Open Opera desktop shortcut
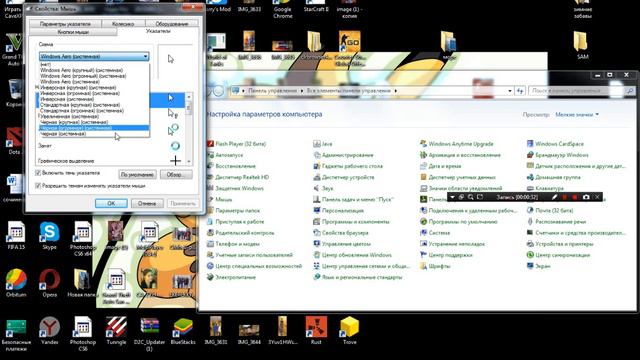 (x=49, y=282)
